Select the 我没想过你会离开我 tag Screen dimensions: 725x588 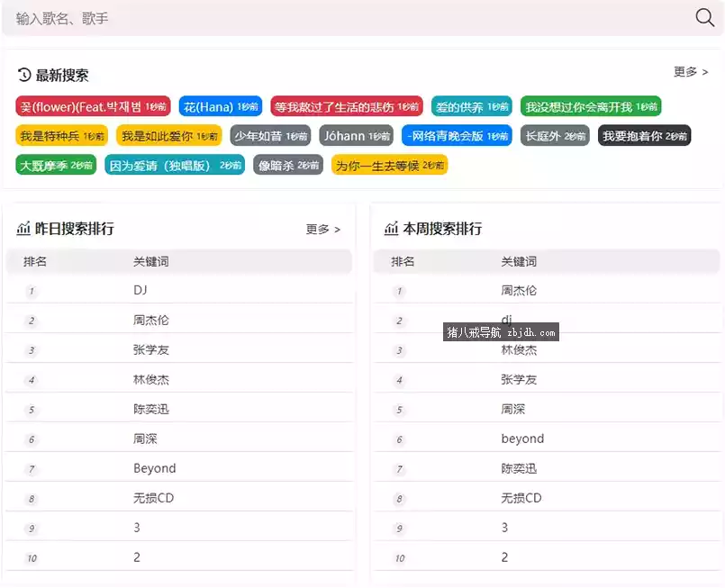pyautogui.click(x=591, y=106)
